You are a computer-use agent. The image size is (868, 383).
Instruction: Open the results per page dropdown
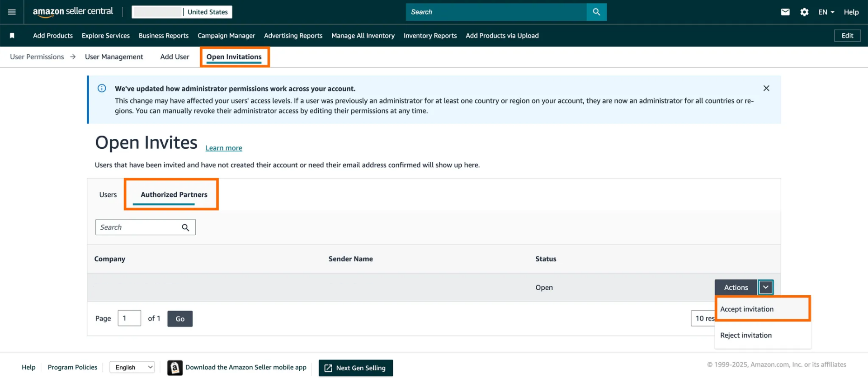pos(703,318)
